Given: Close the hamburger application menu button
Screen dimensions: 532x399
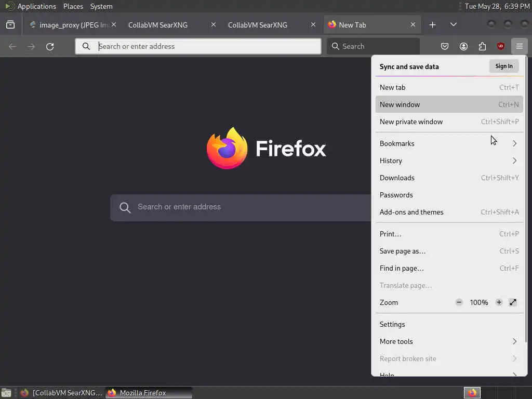Looking at the screenshot, I should [x=519, y=46].
